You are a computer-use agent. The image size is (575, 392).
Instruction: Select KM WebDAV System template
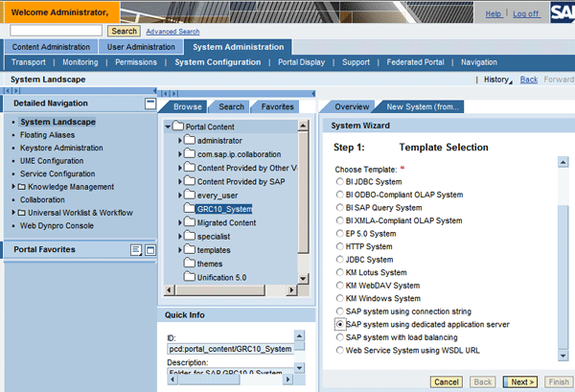339,286
